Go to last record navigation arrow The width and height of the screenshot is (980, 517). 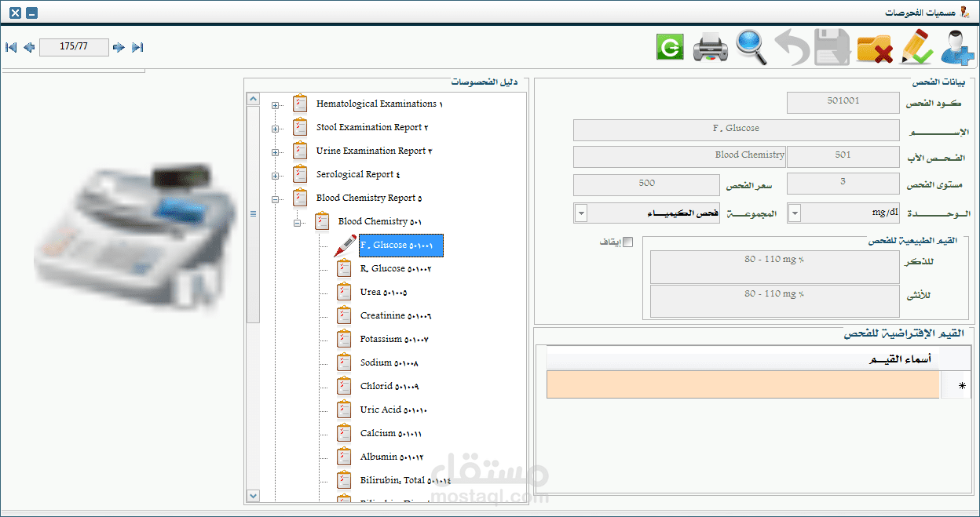click(x=137, y=47)
